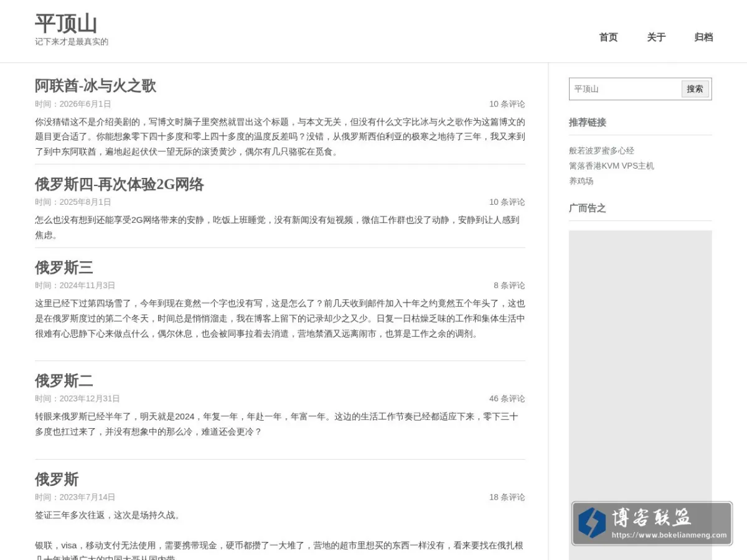Open post 阿联酋-冰与火之歌
The image size is (747, 560).
(x=95, y=86)
